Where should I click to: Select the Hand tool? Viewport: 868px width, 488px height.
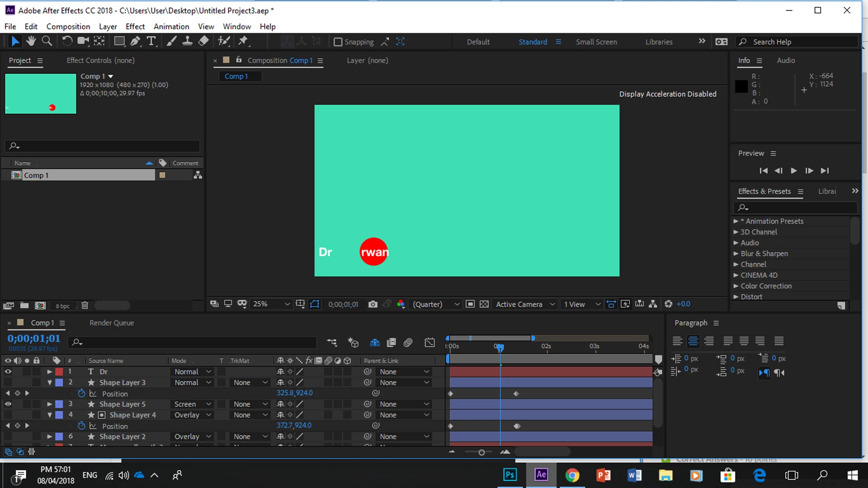point(31,41)
